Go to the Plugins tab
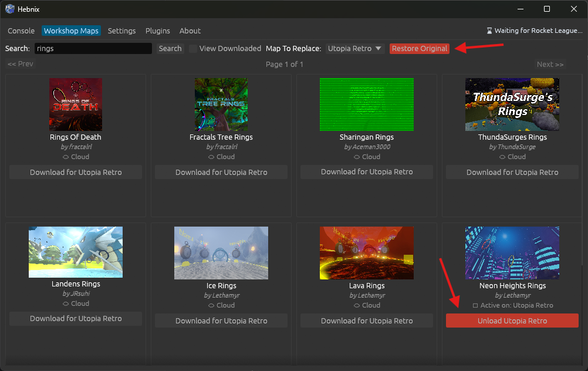Screen dimensions: 588x371 click(157, 31)
